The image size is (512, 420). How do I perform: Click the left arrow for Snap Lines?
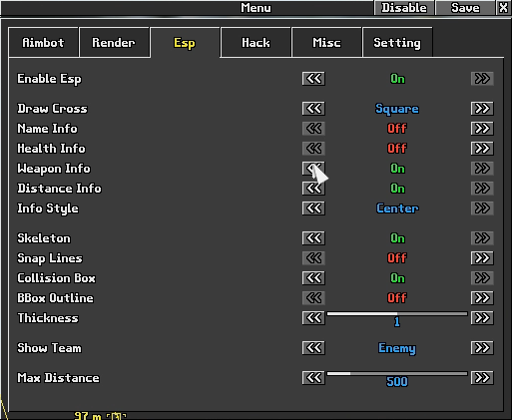tap(313, 258)
